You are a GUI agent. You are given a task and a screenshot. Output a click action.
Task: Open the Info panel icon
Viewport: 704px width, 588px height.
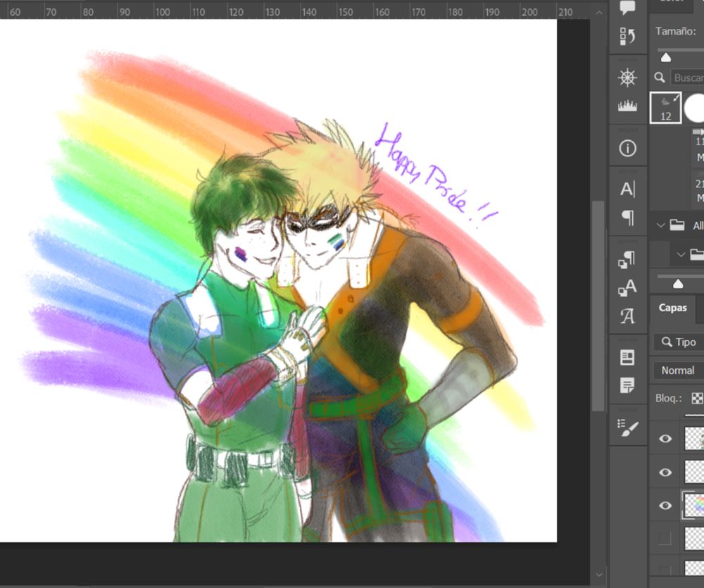point(627,149)
